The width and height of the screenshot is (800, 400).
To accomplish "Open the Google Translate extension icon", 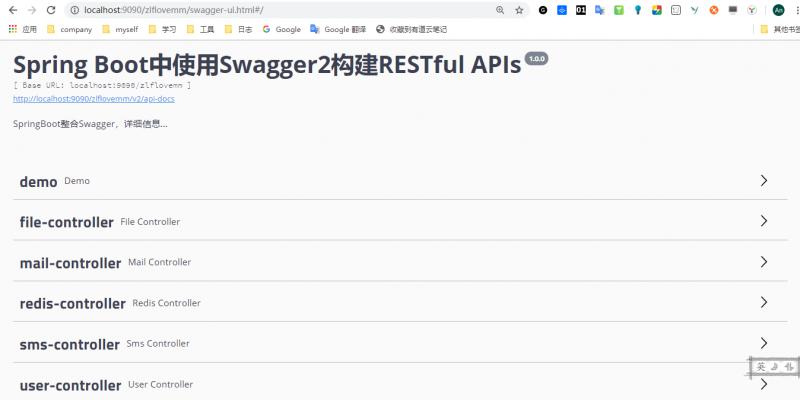I will pos(599,10).
